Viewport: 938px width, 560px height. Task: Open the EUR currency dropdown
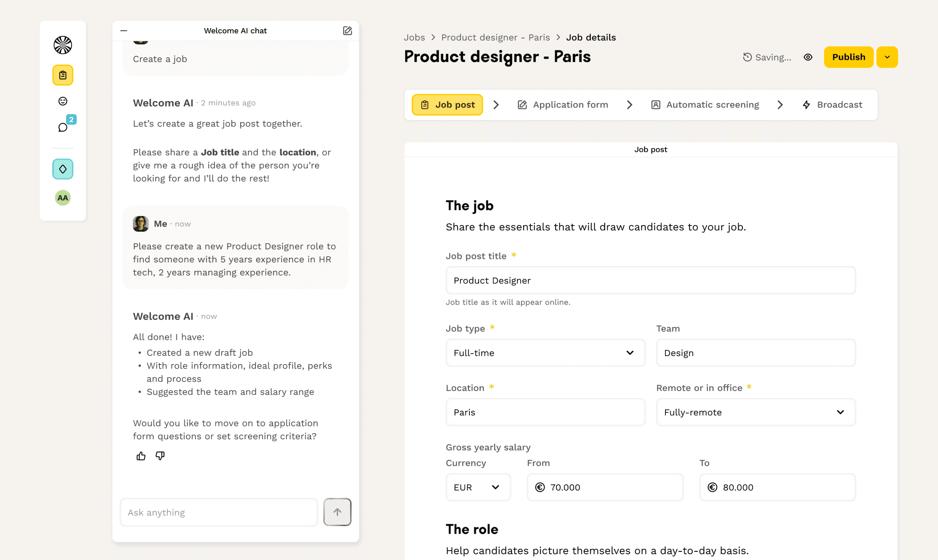[478, 487]
